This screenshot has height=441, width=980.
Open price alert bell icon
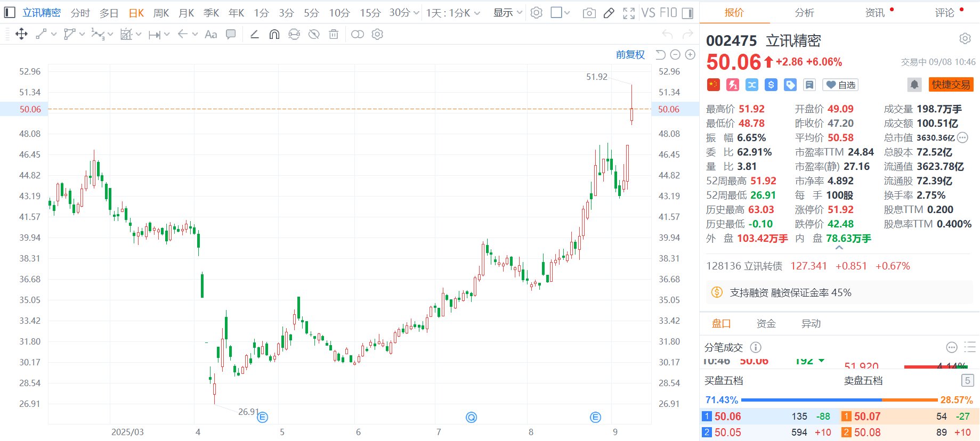click(914, 85)
